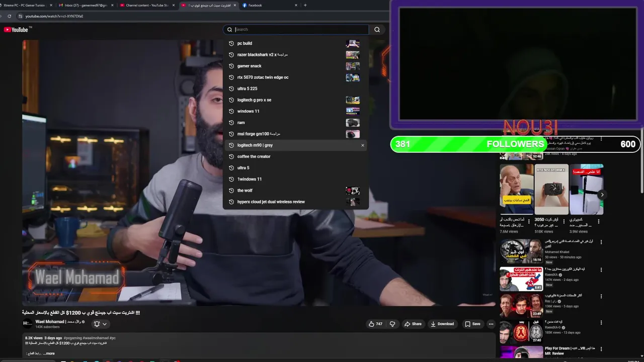Open options menu for Ray video
The height and width of the screenshot is (362, 644).
(x=601, y=296)
